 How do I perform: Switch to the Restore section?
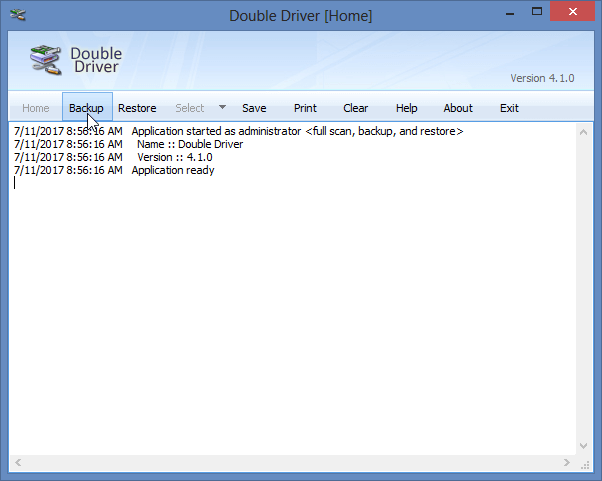click(137, 108)
